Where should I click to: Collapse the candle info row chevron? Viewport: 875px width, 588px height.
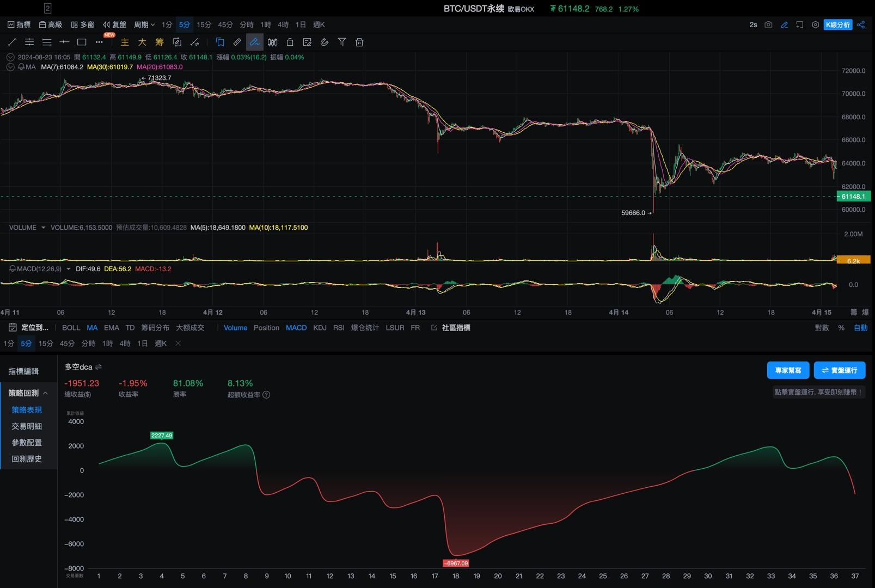(10, 57)
